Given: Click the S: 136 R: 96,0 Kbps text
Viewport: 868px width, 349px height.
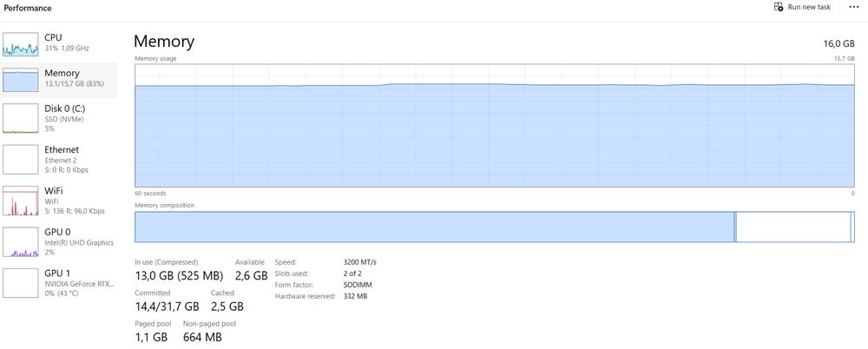Looking at the screenshot, I should (74, 211).
